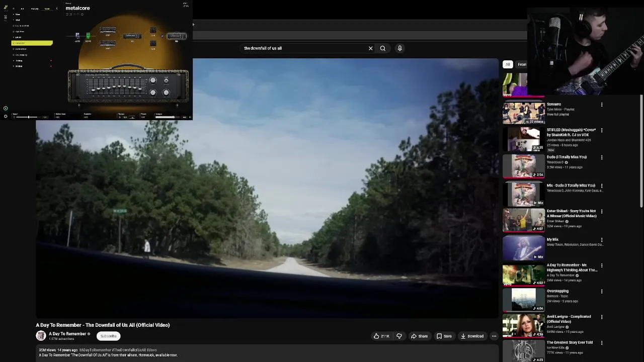Select the middle EQ rack unit in chain
644x362 pixels.
[x=132, y=36]
